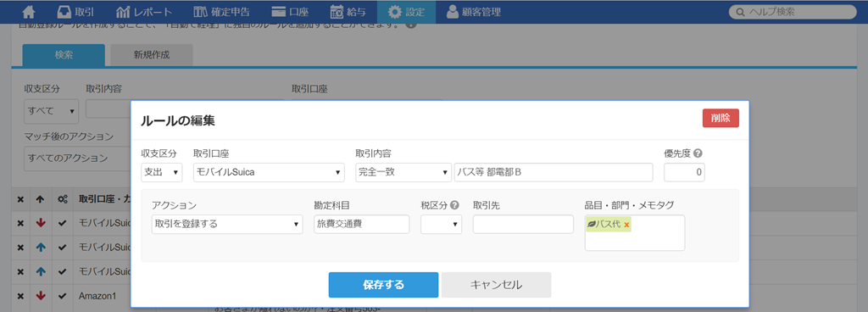Click the ルールの編集 dialog title

(177, 120)
